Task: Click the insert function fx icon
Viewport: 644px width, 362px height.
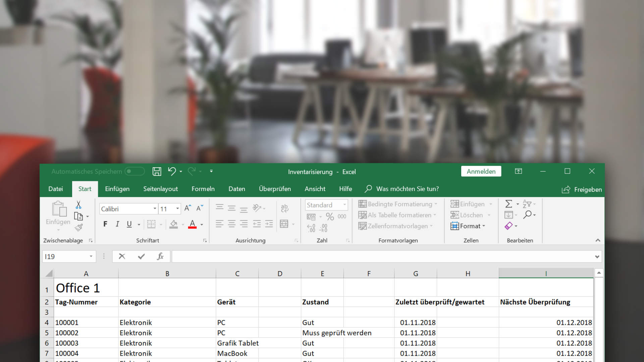Action: tap(160, 256)
